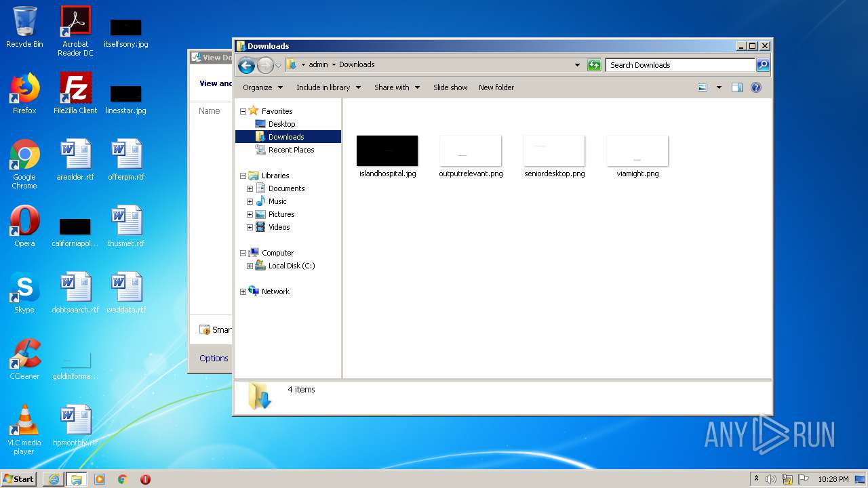Select thusmet.rtf document on desktop
Screen dimensions: 868x488
126,226
